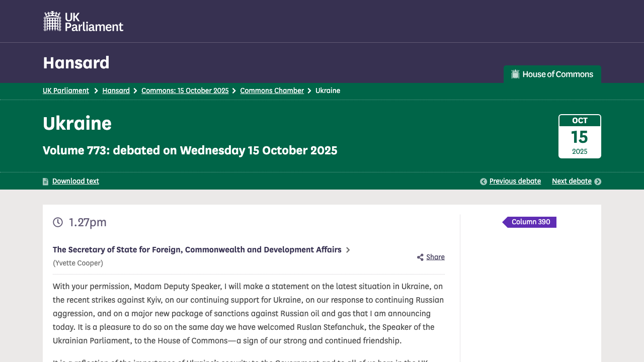644x362 pixels.
Task: Click the Download text link
Action: [x=75, y=182]
